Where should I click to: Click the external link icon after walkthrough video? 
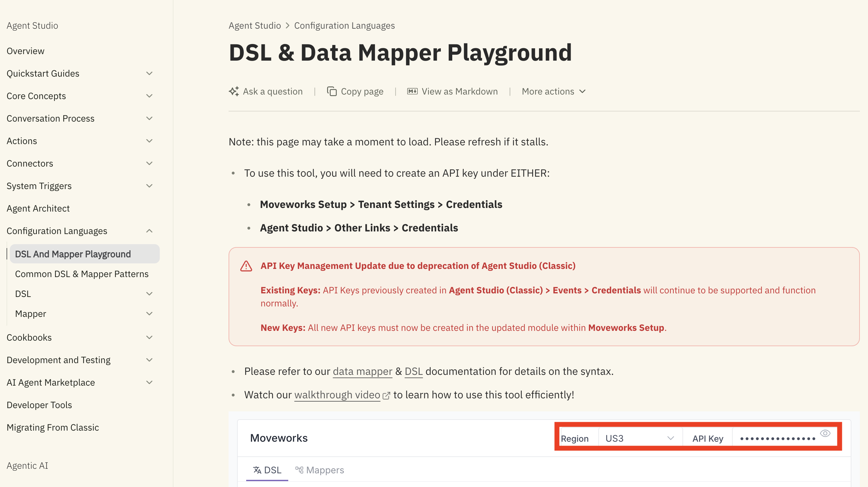tap(386, 395)
